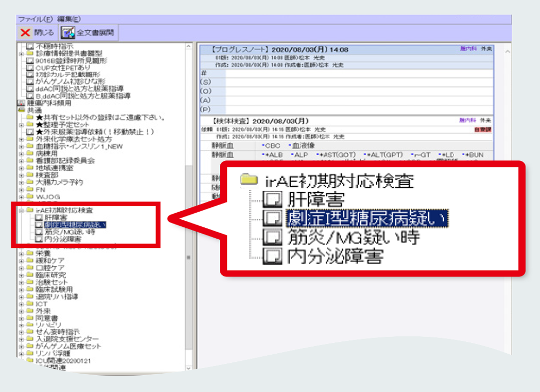This screenshot has width=540, height=392.
Task: Click the がんゲノム医療セット folder icon
Action: tap(30, 346)
